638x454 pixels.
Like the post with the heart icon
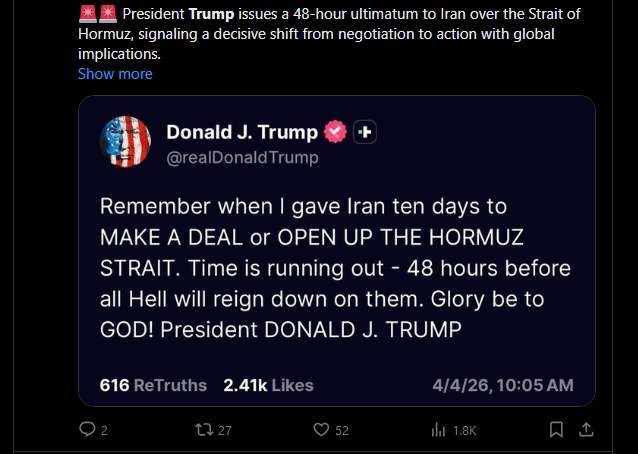(321, 430)
